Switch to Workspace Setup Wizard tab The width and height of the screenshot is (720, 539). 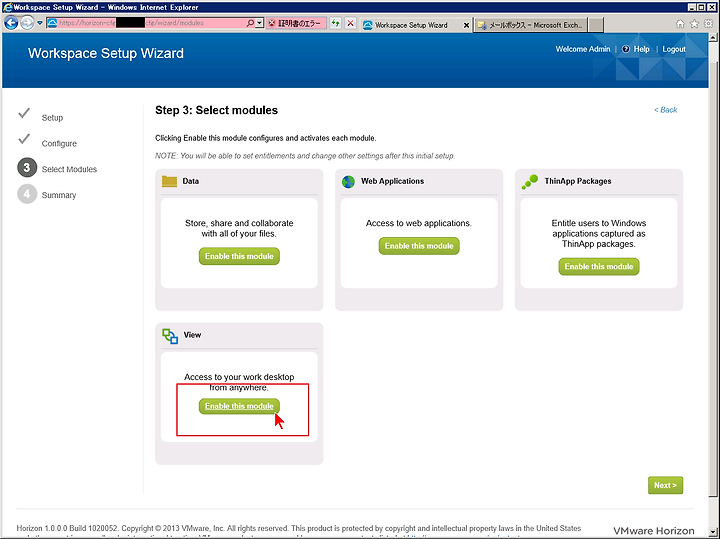411,25
